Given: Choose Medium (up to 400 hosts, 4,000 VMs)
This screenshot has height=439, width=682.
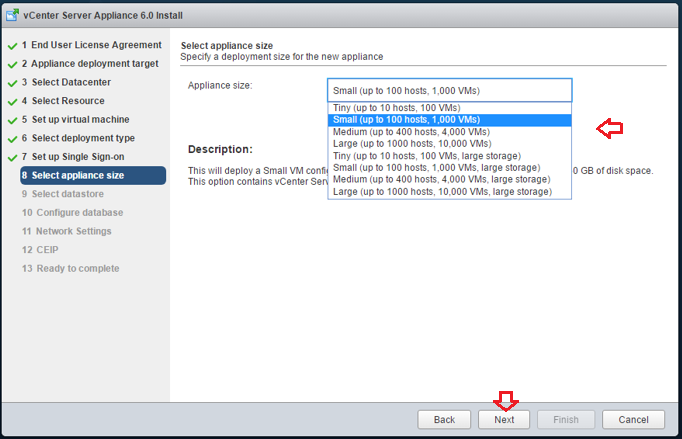Looking at the screenshot, I should coord(449,132).
